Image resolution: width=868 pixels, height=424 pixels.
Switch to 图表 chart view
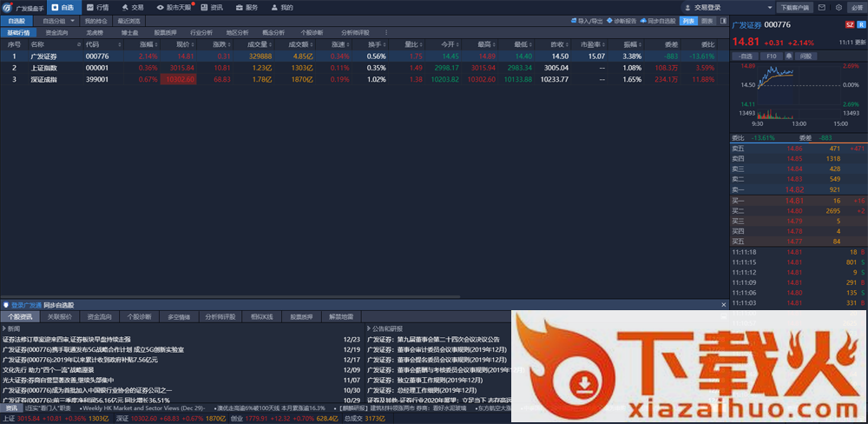[707, 21]
